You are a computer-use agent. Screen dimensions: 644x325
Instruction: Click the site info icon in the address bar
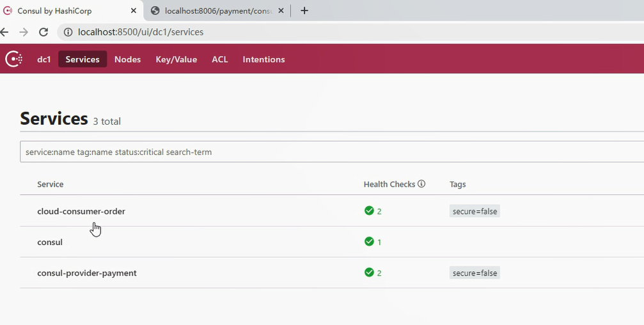pos(68,32)
